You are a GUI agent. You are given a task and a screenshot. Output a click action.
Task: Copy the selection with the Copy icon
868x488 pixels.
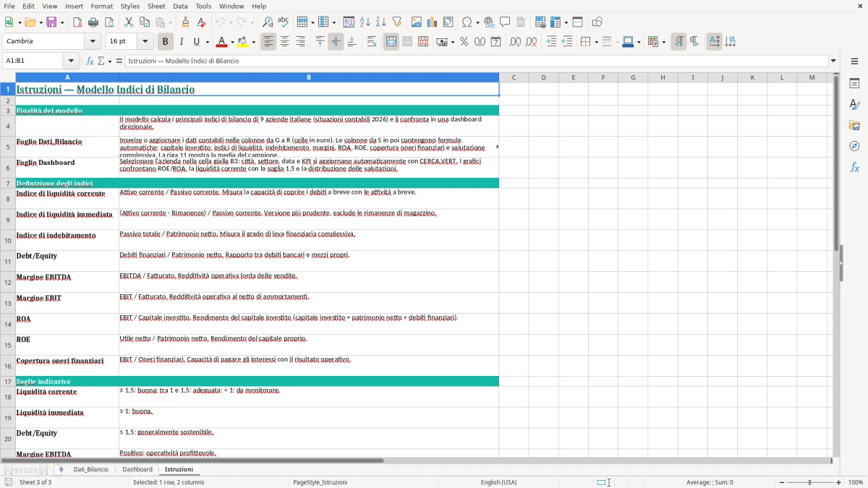click(x=145, y=22)
